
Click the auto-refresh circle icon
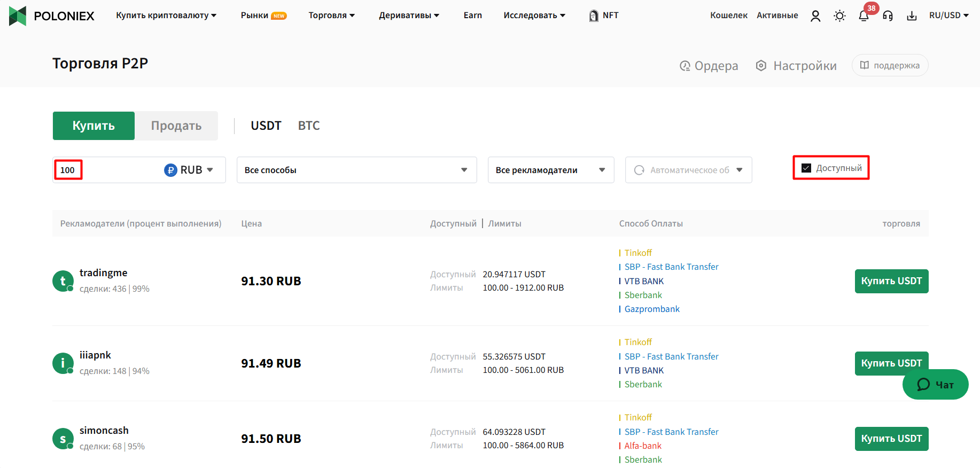click(x=639, y=170)
